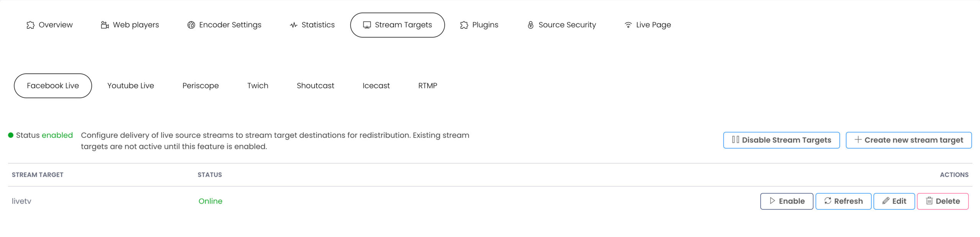Click the Web players camera icon
Screen dimensions: 980x237
point(105,25)
